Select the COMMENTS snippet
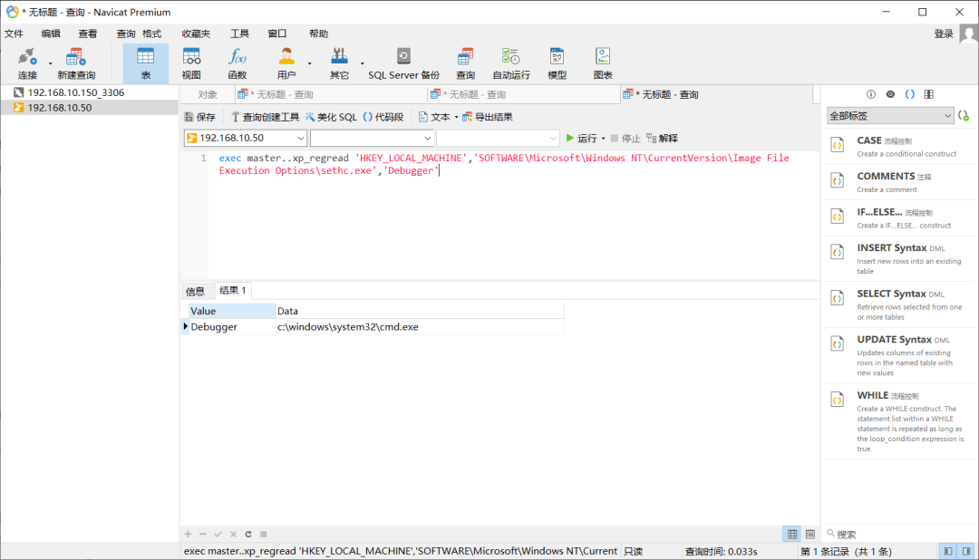 (x=900, y=182)
